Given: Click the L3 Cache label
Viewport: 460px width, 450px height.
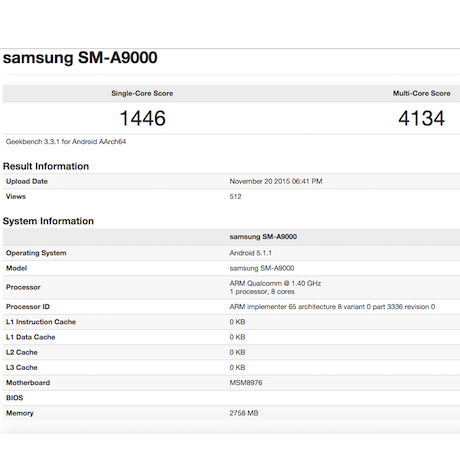Looking at the screenshot, I should click(22, 367).
